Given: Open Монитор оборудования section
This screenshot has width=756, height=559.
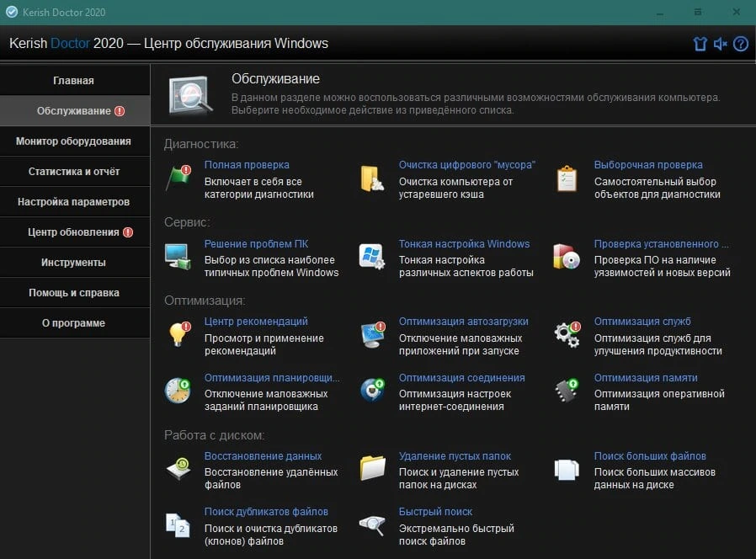Looking at the screenshot, I should pos(75,141).
